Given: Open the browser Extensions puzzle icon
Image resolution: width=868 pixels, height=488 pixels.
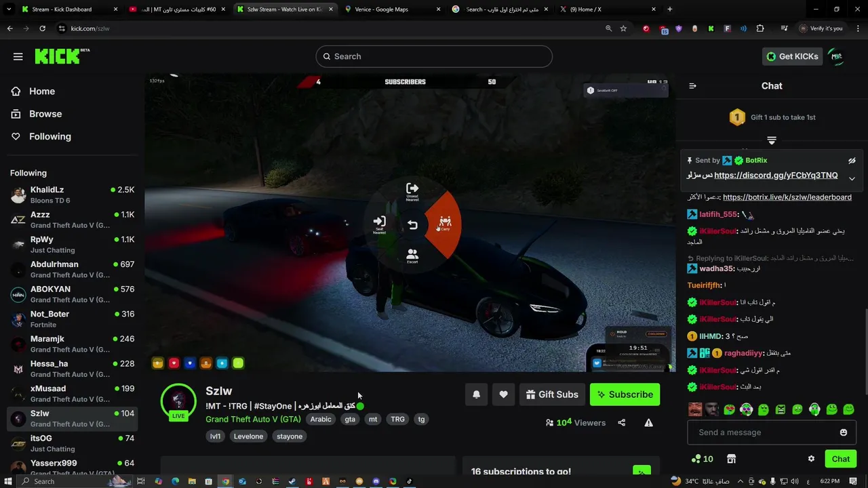Looking at the screenshot, I should [x=759, y=28].
